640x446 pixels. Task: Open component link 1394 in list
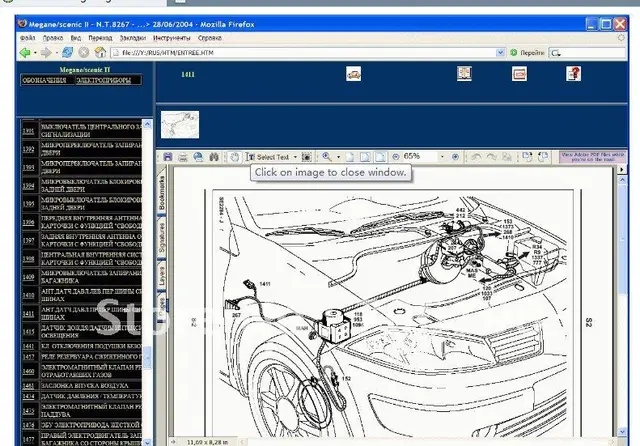coord(28,186)
